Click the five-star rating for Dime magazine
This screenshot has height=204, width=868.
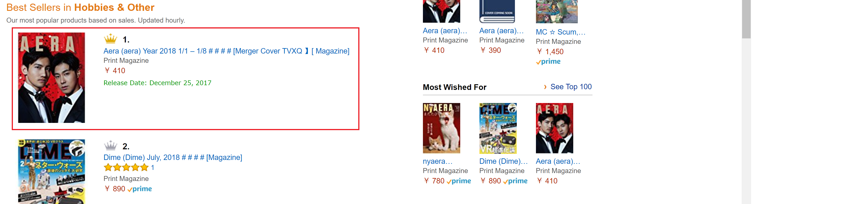pyautogui.click(x=126, y=167)
